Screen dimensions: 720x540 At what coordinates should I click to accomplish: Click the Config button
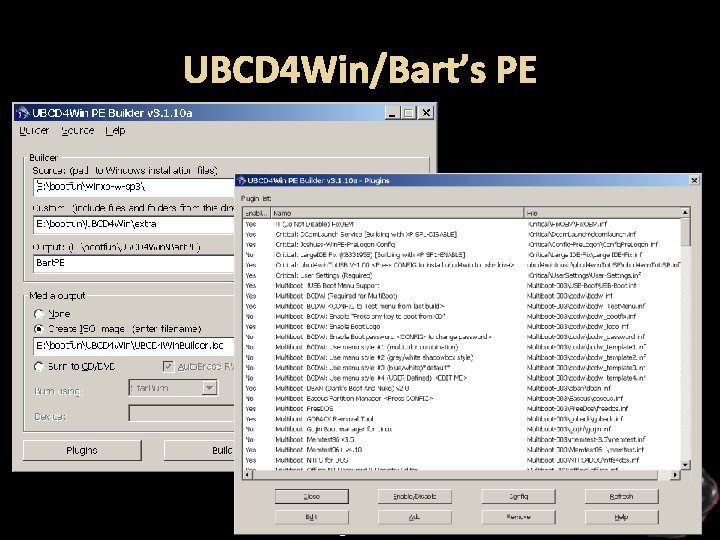click(518, 496)
